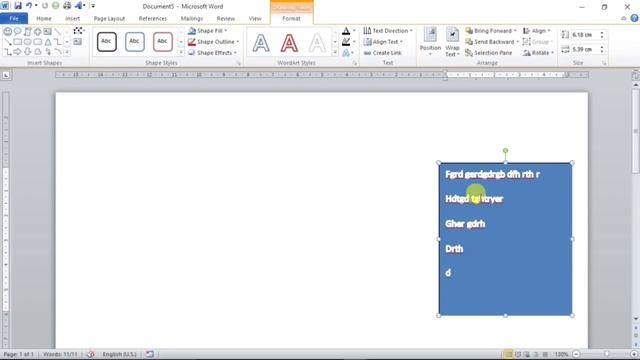Open the Selection Pane
640x360 pixels.
[489, 53]
